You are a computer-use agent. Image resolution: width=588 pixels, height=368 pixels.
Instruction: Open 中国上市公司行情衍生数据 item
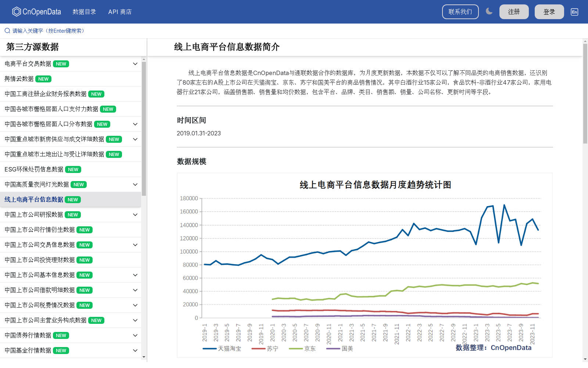tap(71, 230)
